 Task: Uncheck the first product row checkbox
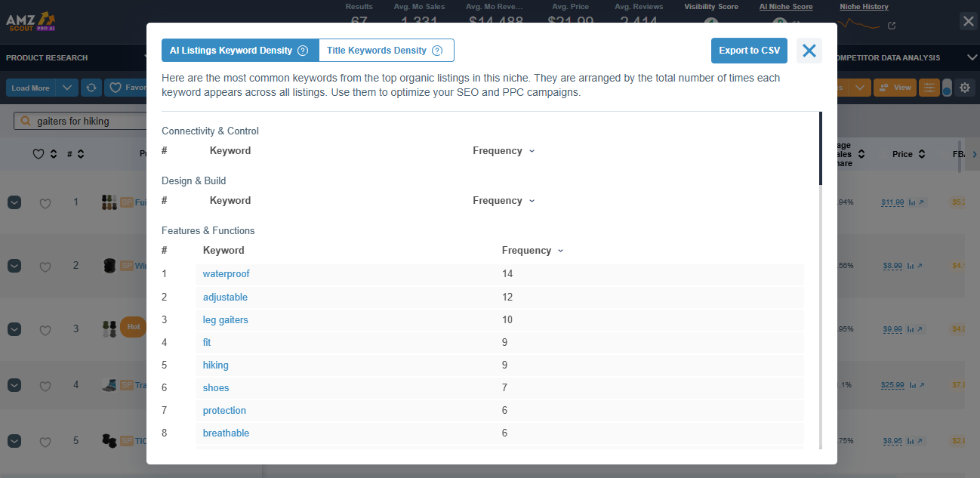click(14, 202)
